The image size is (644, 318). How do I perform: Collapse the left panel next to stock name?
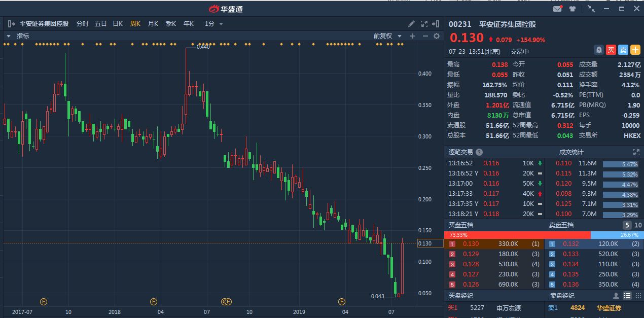click(11, 24)
